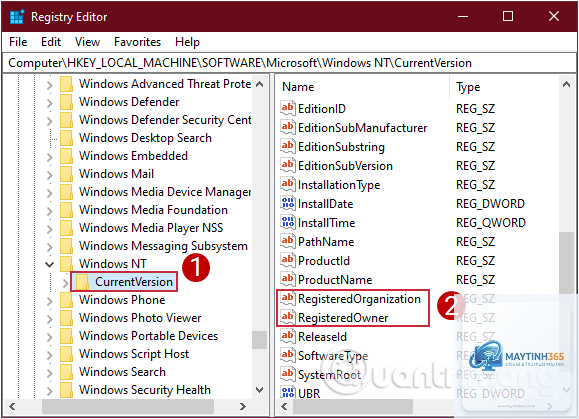Click the tree pane horizontal scrollbar thumb
Viewport: 579px width, 419px height.
click(128, 407)
